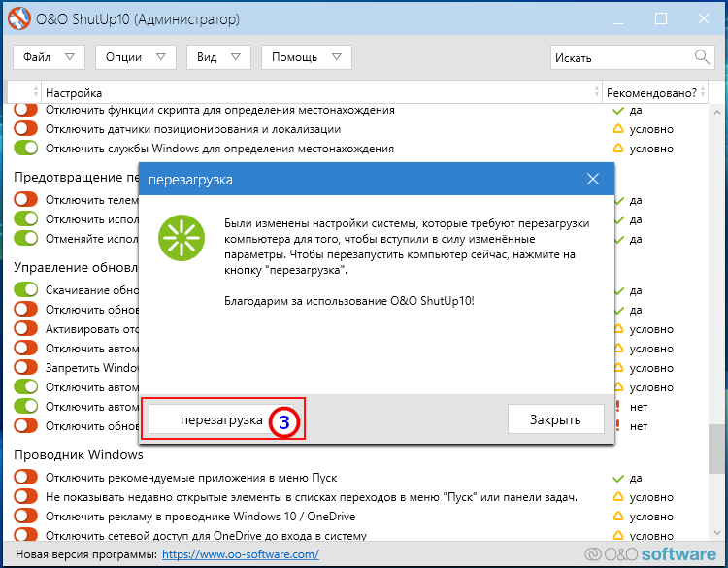
Task: Click yellow triangle for positioning sensors row
Action: (618, 128)
